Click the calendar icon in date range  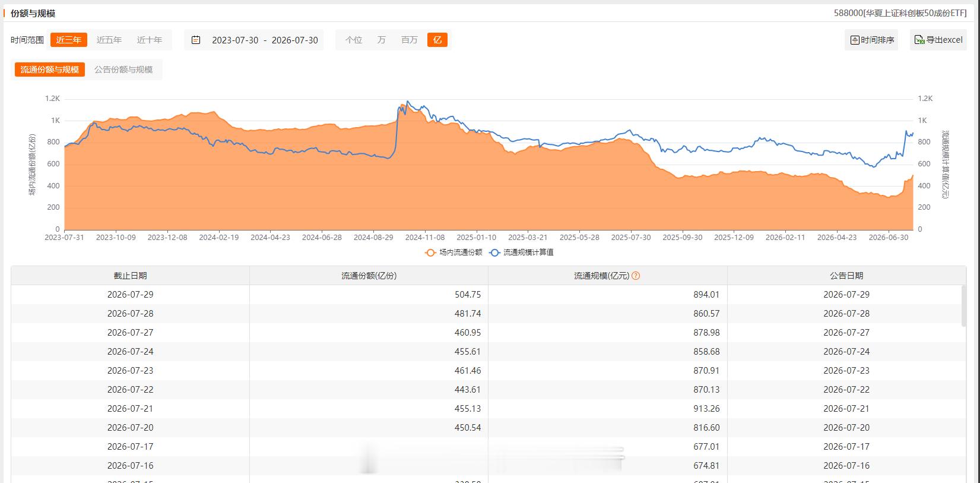tap(196, 40)
